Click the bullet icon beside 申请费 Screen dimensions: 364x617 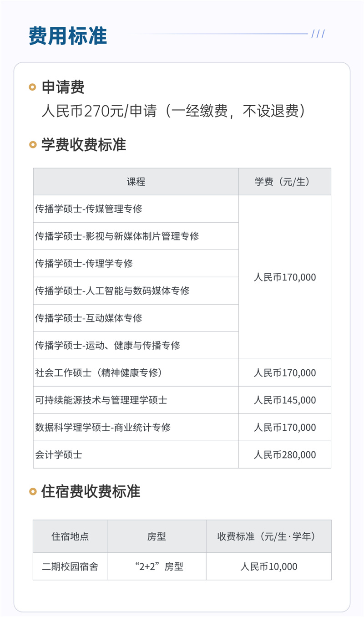pyautogui.click(x=32, y=87)
